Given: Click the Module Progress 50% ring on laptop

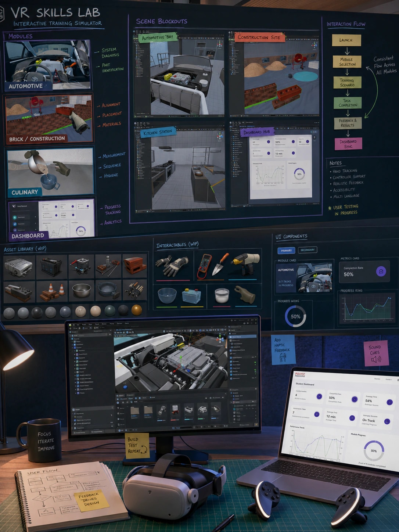Looking at the screenshot, I should 374,450.
